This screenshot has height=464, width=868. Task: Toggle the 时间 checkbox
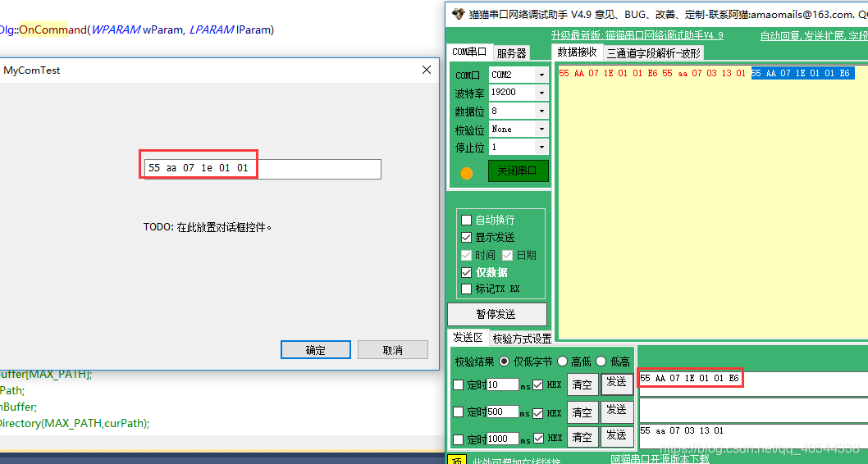tap(466, 255)
